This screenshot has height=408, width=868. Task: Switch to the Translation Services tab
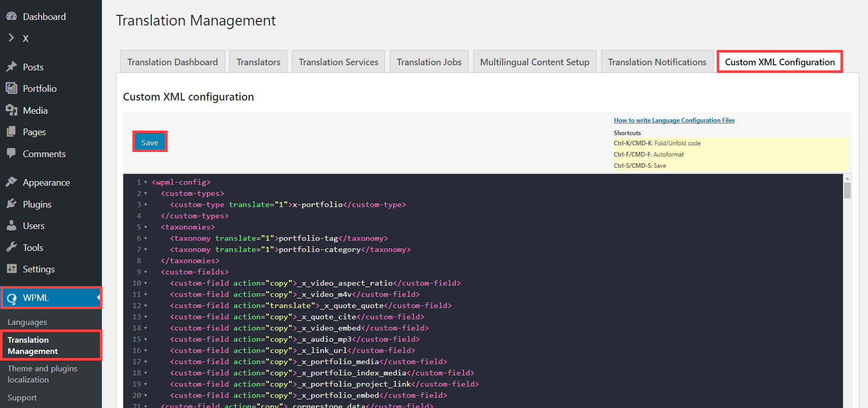[x=339, y=62]
